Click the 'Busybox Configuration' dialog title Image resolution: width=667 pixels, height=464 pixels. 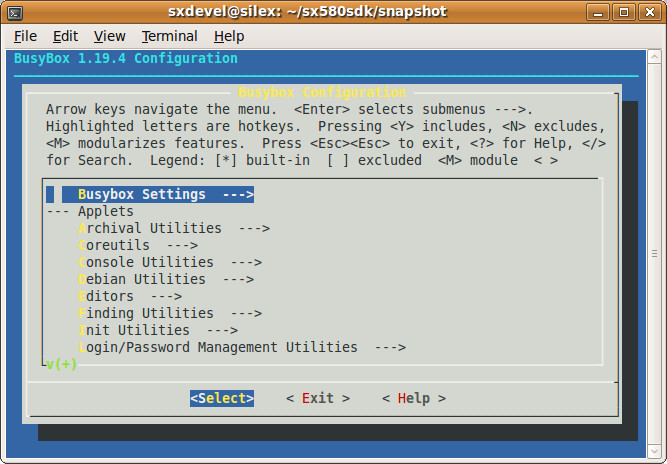[x=322, y=92]
